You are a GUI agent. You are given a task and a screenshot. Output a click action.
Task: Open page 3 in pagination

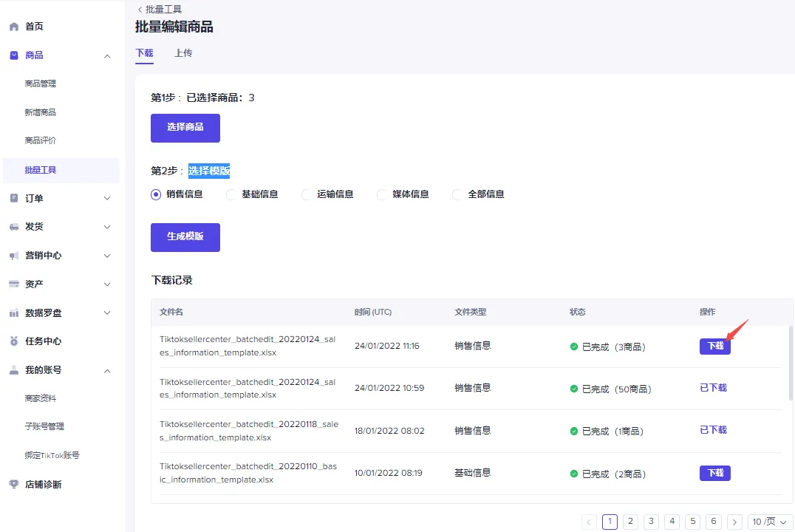pos(651,522)
